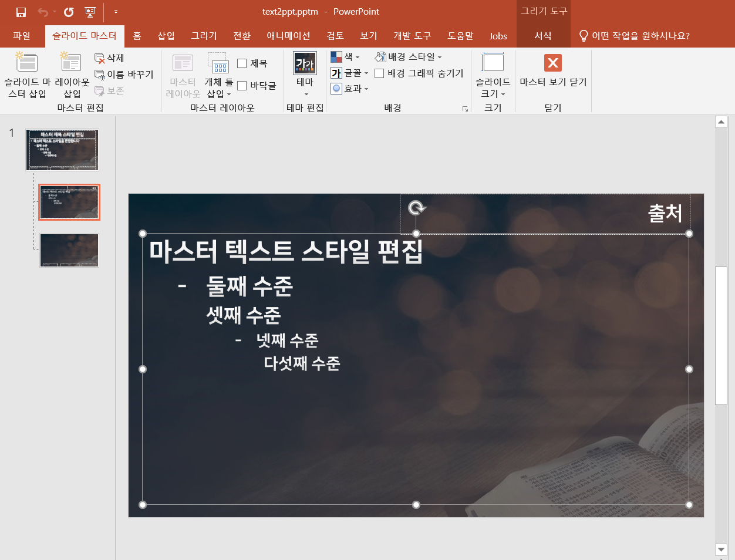Open the 배경 스타일 dropdown
The width and height of the screenshot is (735, 560).
point(409,57)
